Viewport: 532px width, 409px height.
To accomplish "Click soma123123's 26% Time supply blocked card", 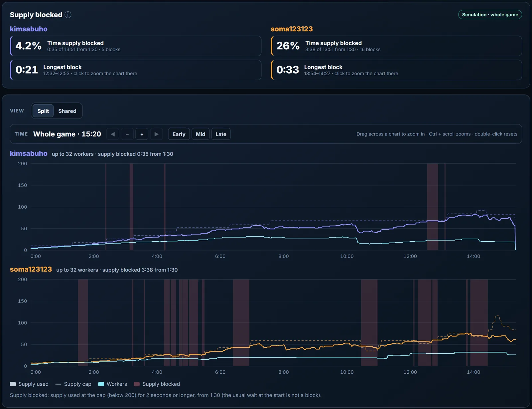I will [x=396, y=46].
